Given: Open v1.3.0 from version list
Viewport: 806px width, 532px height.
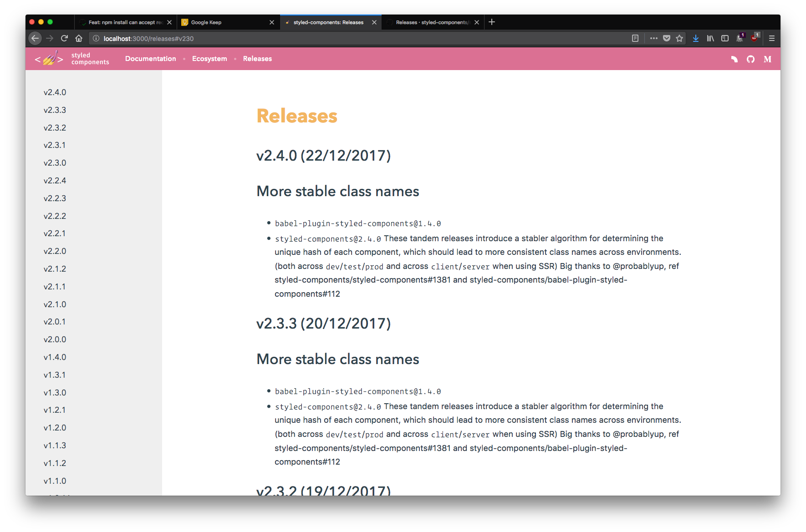Looking at the screenshot, I should [x=55, y=393].
